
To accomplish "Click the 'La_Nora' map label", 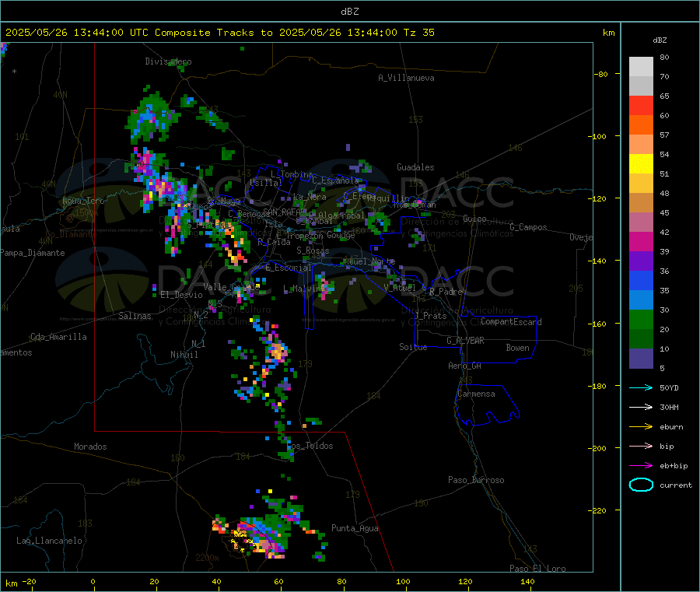I will click(310, 197).
